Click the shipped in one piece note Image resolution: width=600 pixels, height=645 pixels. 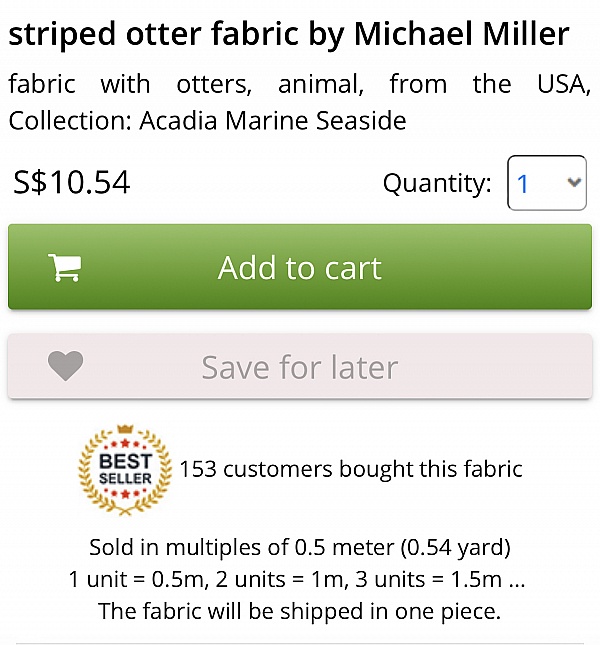tap(300, 610)
